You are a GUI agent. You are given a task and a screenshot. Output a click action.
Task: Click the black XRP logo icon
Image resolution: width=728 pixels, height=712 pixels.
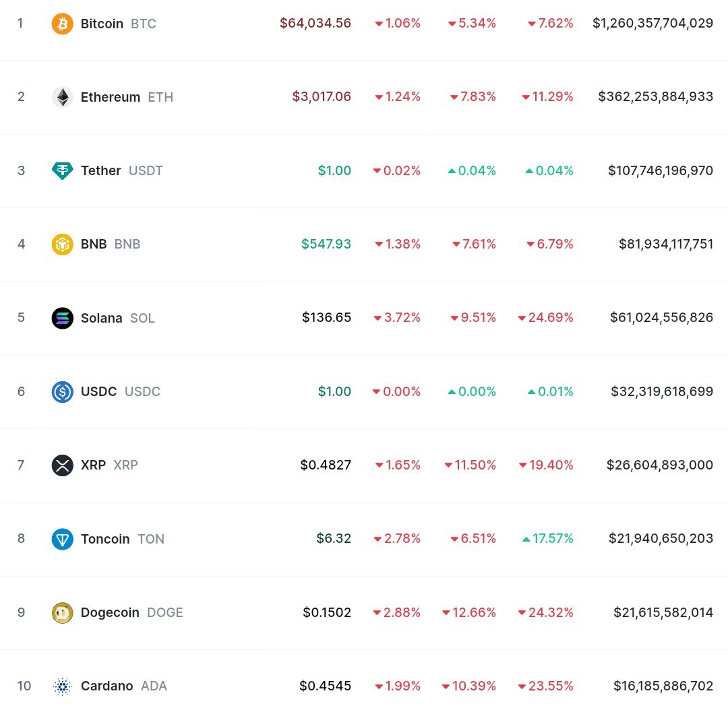tap(63, 465)
